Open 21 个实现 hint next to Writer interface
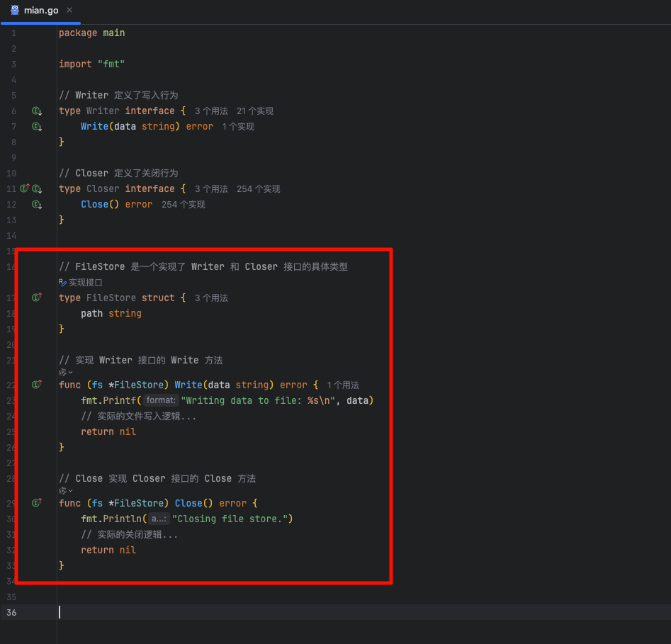Viewport: 671px width, 644px height. 255,111
